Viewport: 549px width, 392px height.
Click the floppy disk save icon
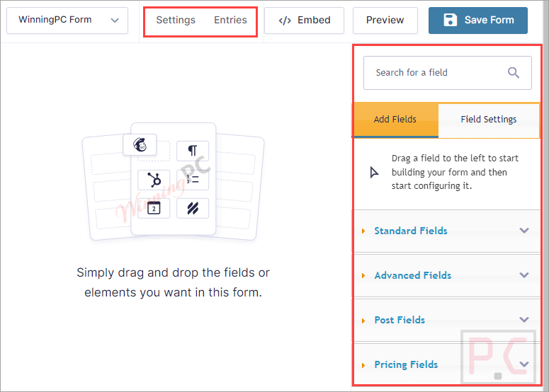[x=450, y=21]
